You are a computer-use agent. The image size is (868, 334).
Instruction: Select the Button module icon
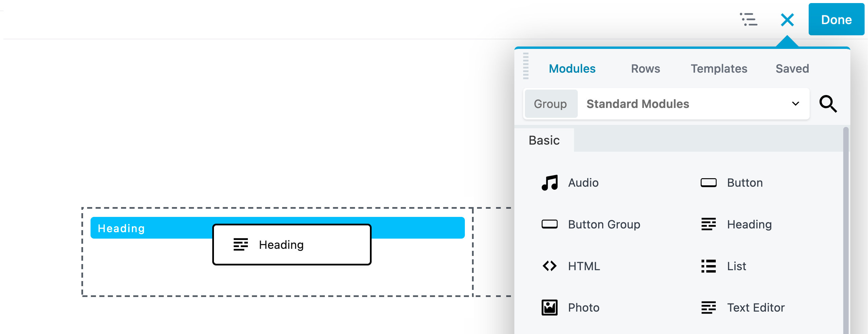(x=709, y=183)
